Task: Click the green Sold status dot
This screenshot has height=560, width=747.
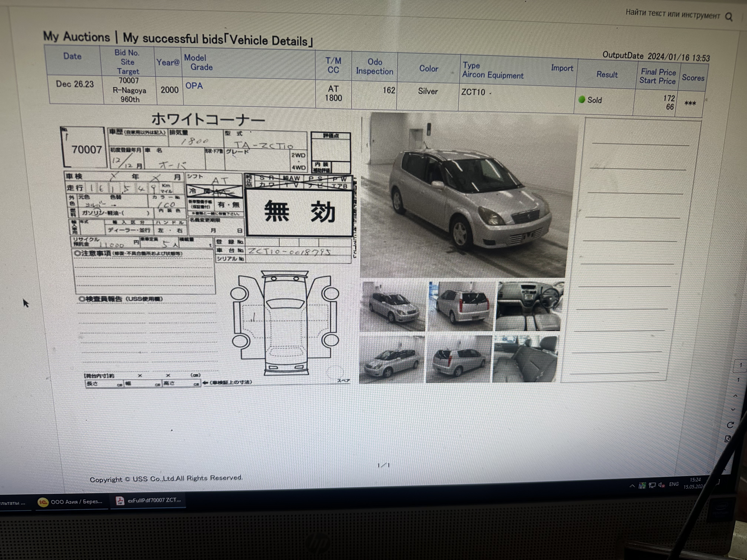Action: (581, 99)
